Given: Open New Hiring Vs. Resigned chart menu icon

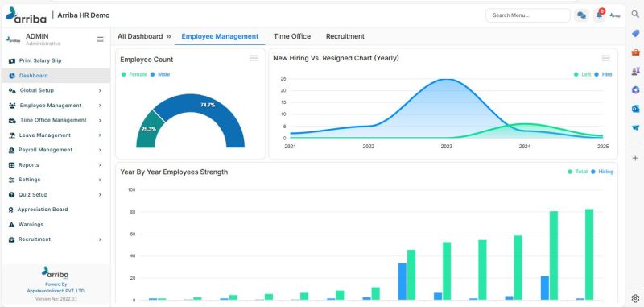Looking at the screenshot, I should point(606,58).
